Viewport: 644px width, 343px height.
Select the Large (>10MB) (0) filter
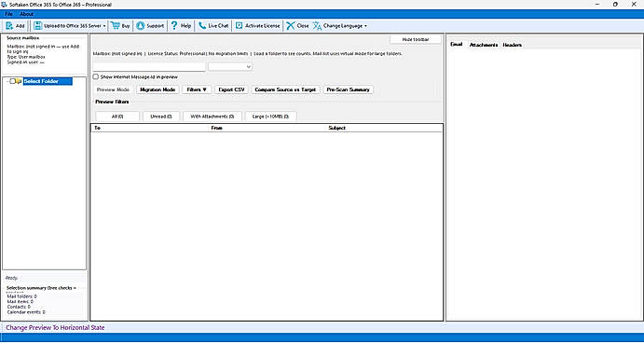point(270,117)
